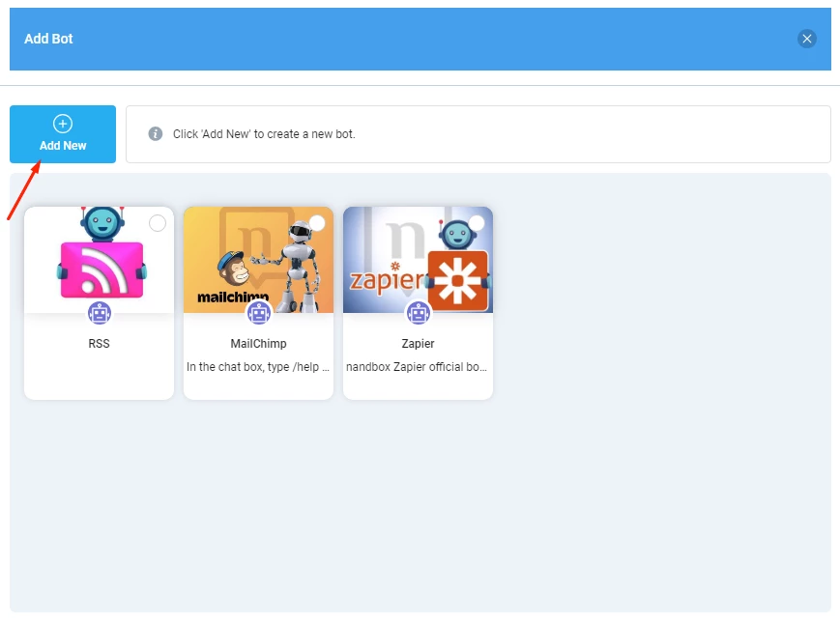Select the RSS bot radio button
This screenshot has height=624, width=840.
click(x=158, y=223)
